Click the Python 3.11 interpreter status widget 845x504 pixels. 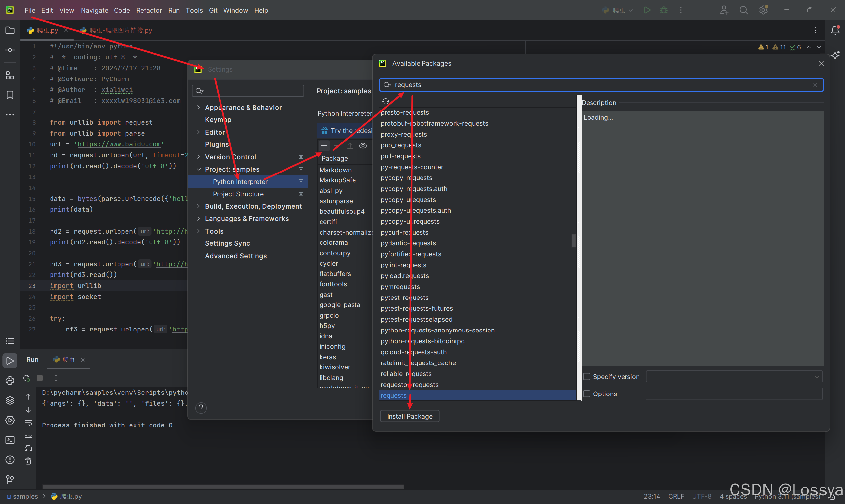[x=787, y=496]
